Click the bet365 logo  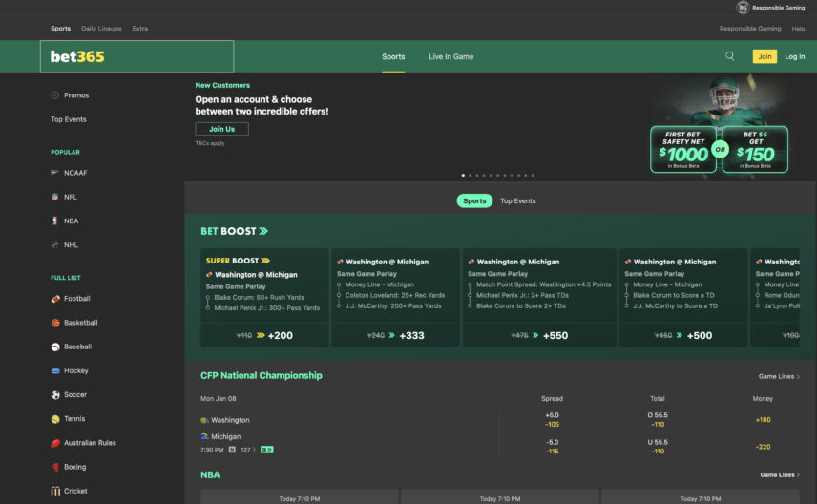77,56
